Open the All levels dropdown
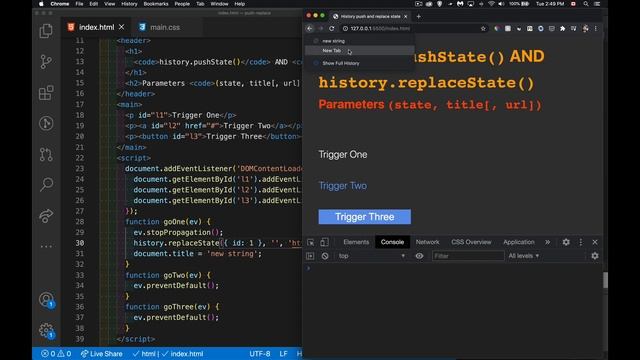 (524, 256)
